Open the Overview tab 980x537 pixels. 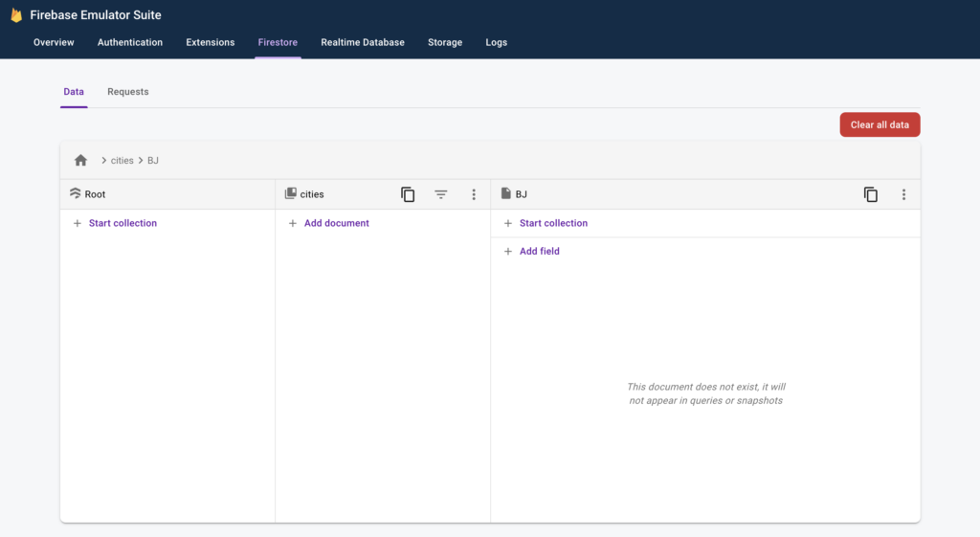[x=54, y=42]
